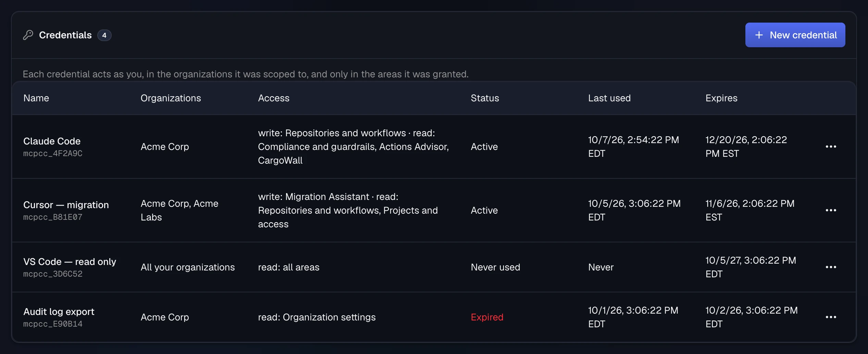The height and width of the screenshot is (354, 868).
Task: Open actions menu for Cursor — migration row
Action: coord(831,210)
